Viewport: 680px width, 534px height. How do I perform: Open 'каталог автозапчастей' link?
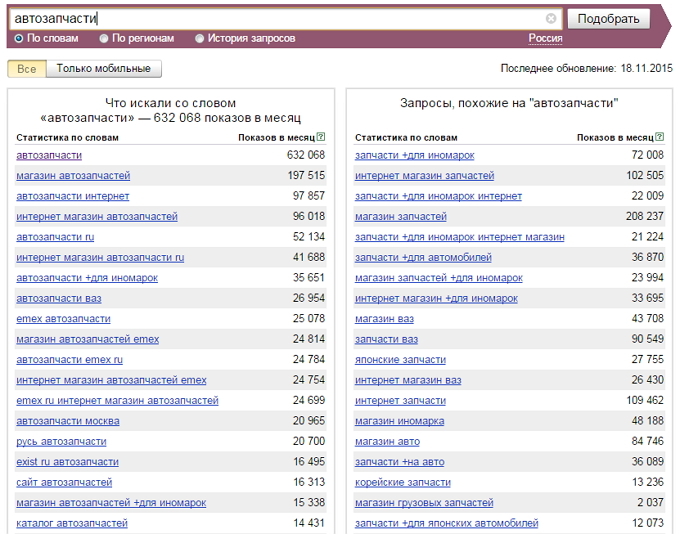pos(72,523)
